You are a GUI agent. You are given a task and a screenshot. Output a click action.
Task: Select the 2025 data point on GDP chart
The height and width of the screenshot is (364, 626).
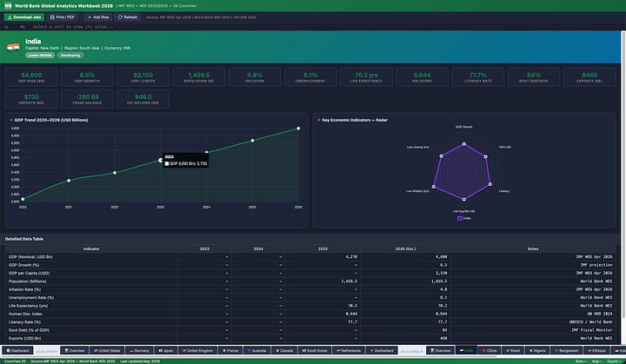[253, 141]
